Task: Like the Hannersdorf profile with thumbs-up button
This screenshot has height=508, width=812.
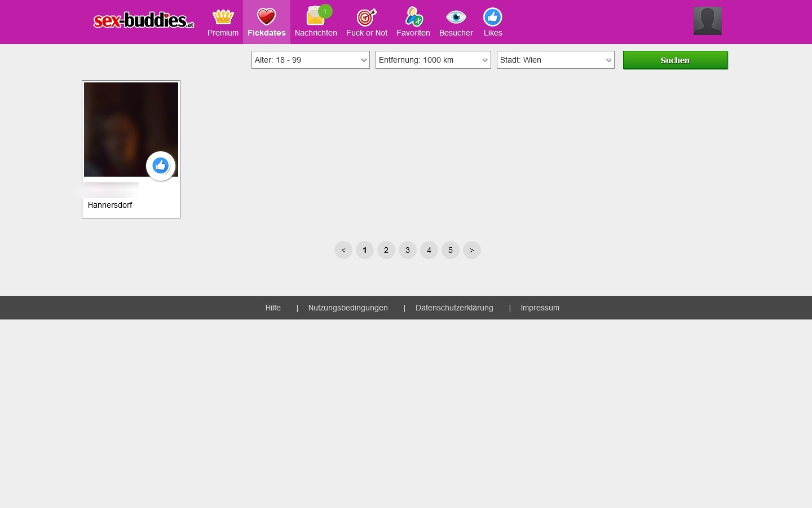Action: [x=161, y=166]
